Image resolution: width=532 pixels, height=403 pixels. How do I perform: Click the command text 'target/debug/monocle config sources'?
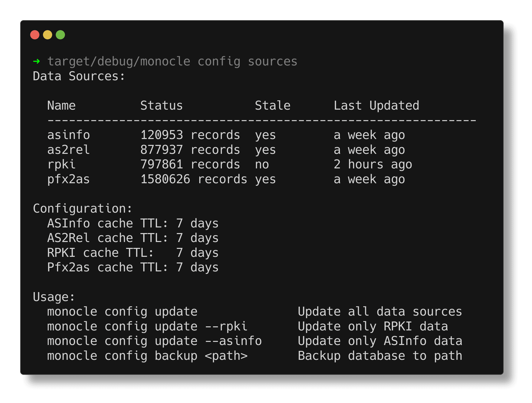[172, 62]
